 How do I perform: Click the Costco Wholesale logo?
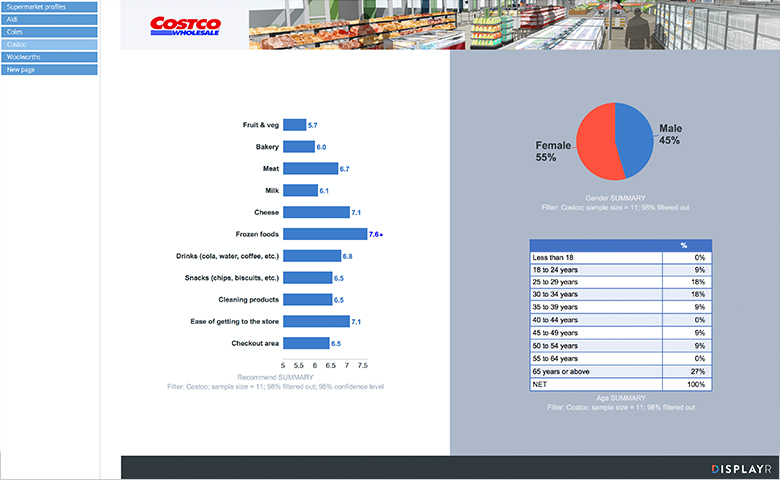(x=185, y=26)
